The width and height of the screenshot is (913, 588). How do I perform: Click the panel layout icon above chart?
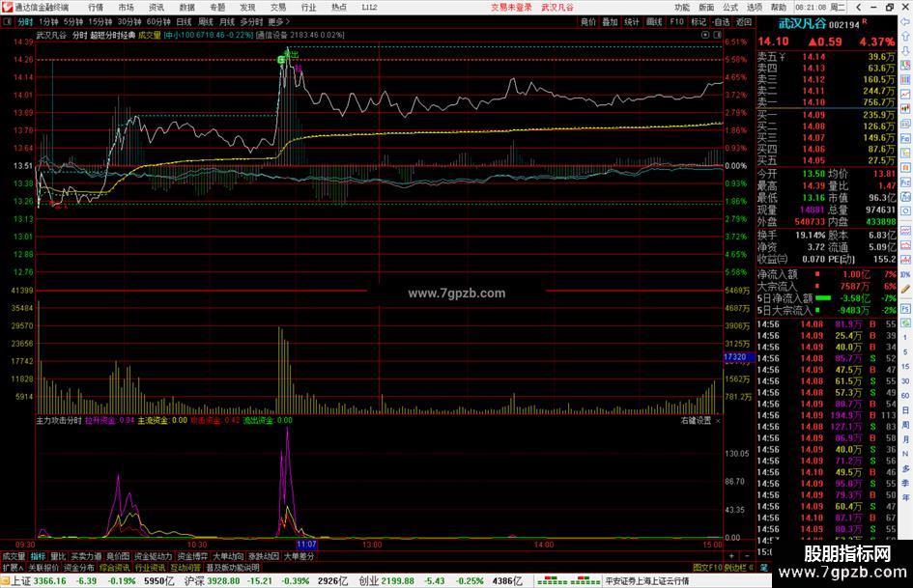coord(717,35)
